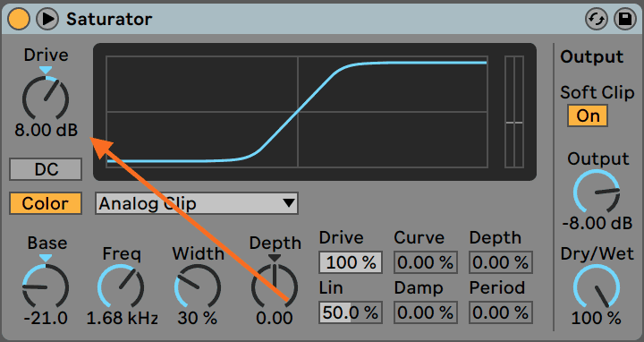The height and width of the screenshot is (342, 644).
Task: Click the Save Preset disk icon
Action: [625, 20]
